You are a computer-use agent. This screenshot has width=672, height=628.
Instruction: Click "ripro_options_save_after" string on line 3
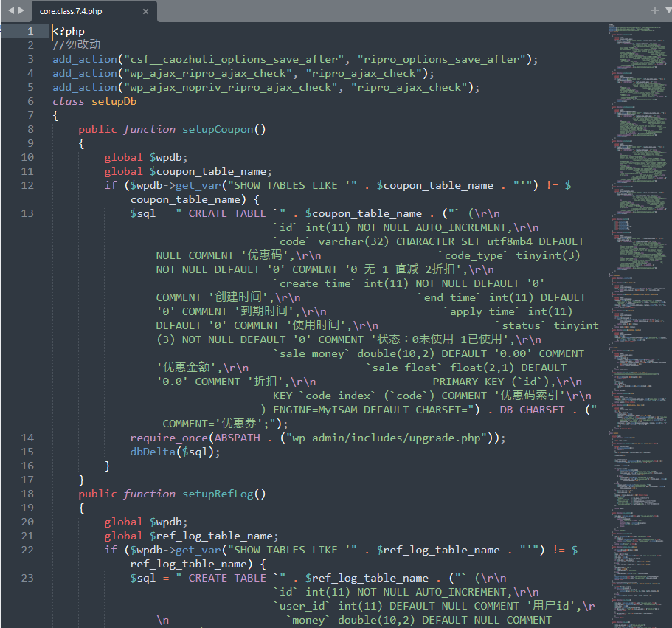(x=441, y=59)
